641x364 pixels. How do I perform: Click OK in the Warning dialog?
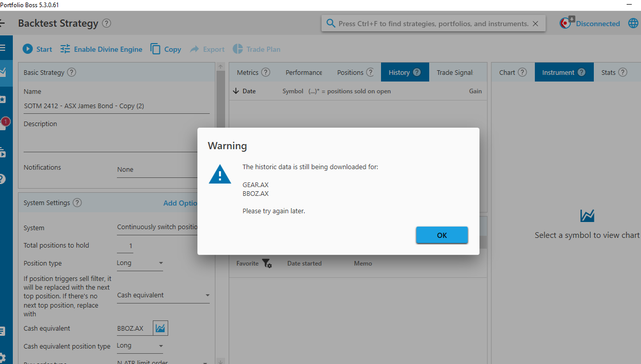click(442, 235)
